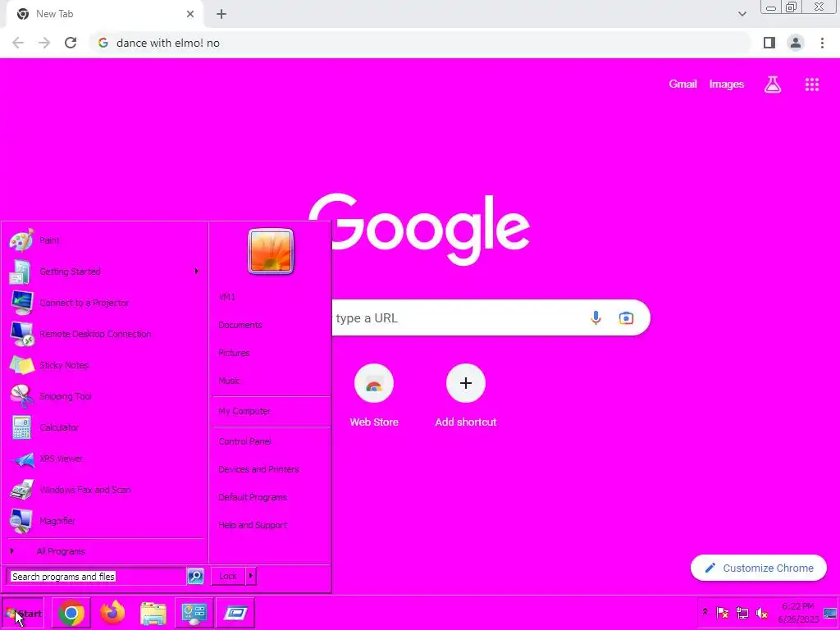This screenshot has width=840, height=630.
Task: Open File Explorer from the taskbar
Action: 153,613
